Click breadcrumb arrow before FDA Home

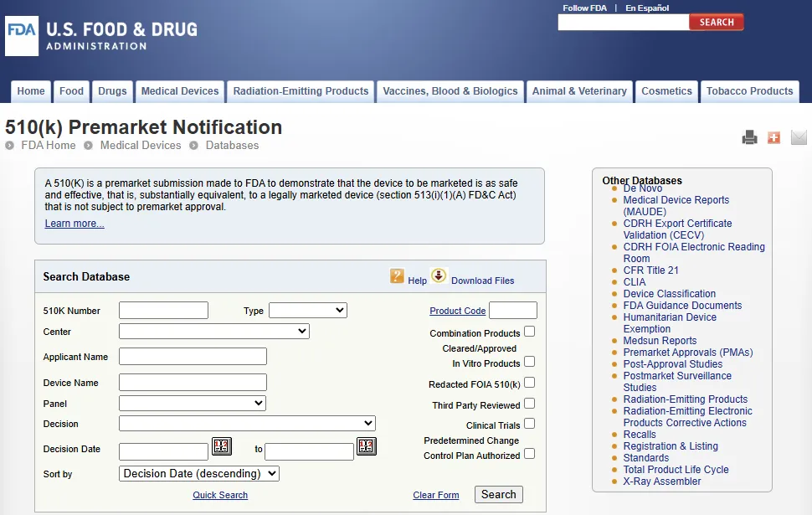[x=9, y=146]
